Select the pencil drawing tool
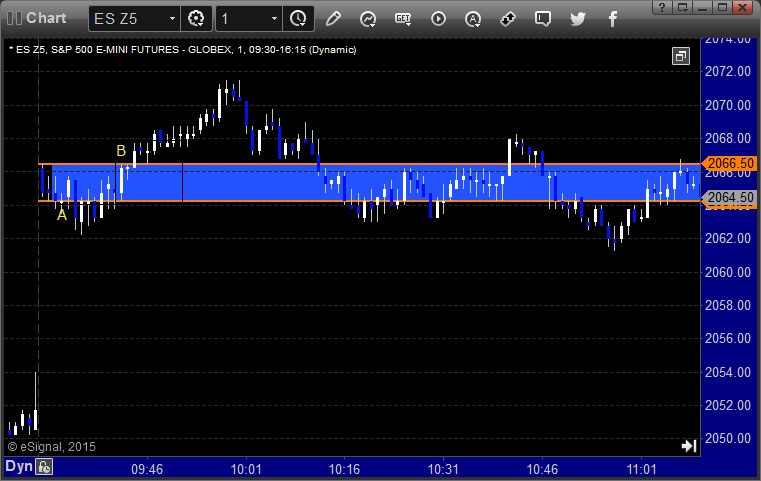The width and height of the screenshot is (761, 481). (x=333, y=19)
